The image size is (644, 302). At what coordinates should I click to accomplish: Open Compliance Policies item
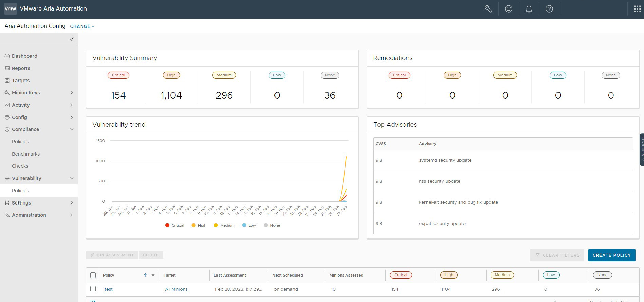(x=20, y=142)
